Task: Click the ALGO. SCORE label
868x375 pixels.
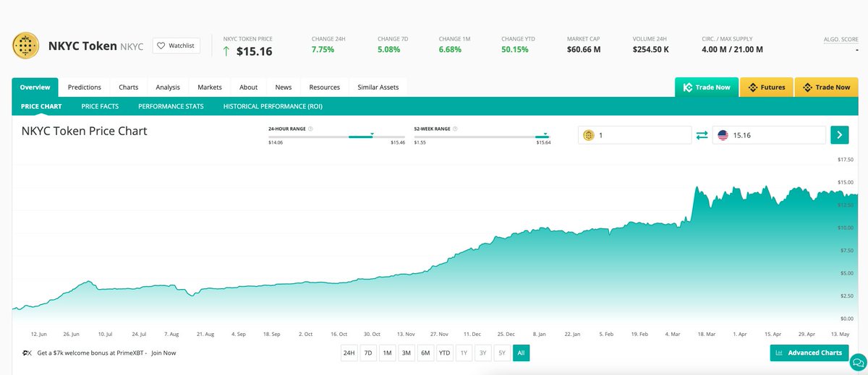Action: pyautogui.click(x=841, y=39)
